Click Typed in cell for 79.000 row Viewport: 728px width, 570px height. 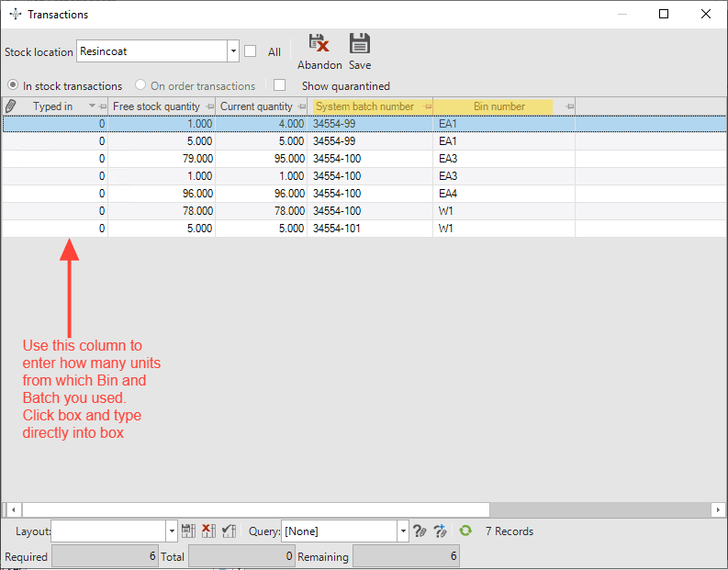(x=55, y=159)
